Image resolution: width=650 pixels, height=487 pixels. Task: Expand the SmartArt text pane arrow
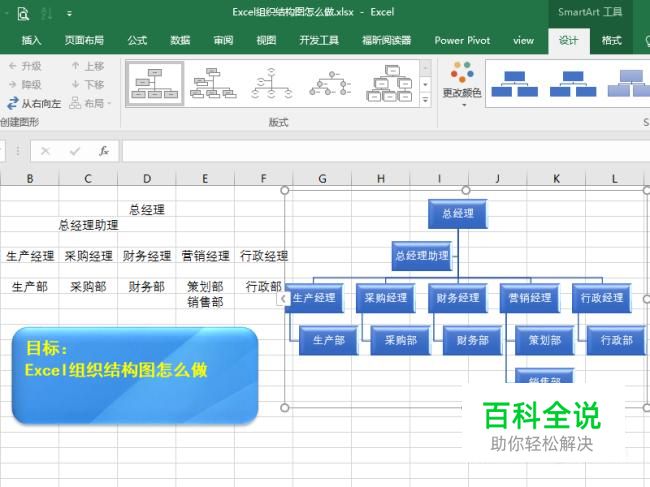(x=283, y=298)
